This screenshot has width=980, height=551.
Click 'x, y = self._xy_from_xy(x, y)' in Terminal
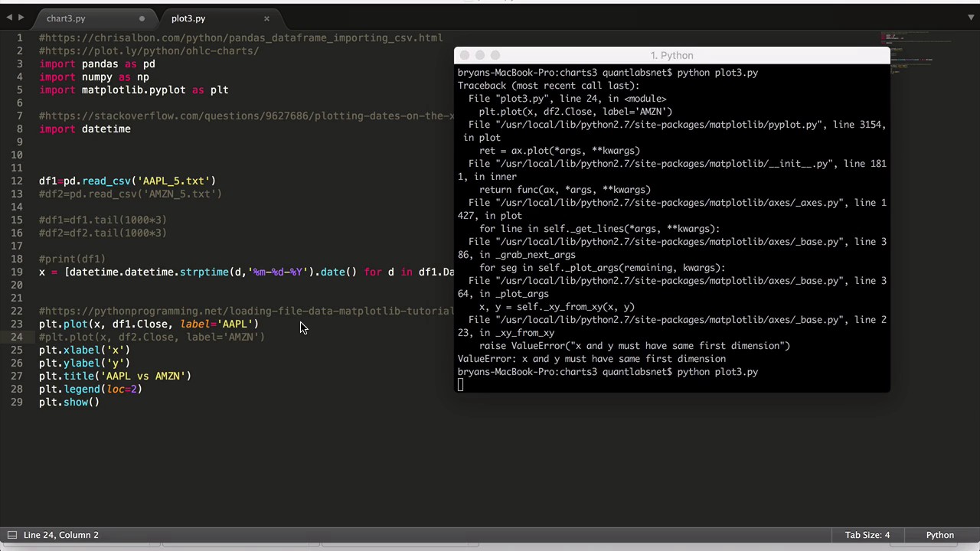coord(557,307)
